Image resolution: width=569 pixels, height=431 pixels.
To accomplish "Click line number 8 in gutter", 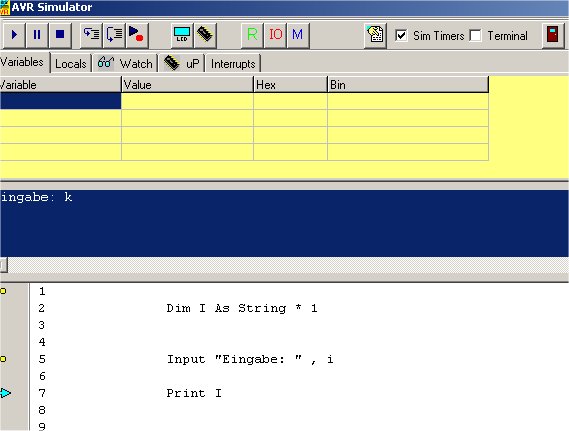I will (42, 410).
